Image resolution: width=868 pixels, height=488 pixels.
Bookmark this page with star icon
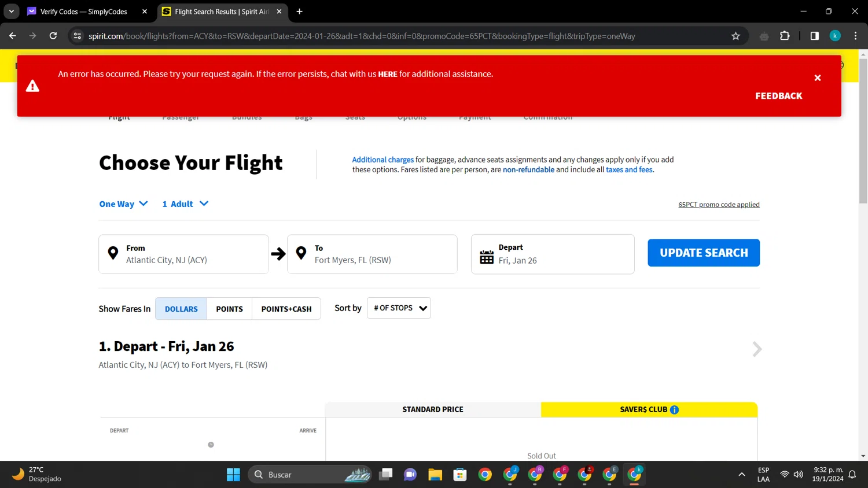click(735, 36)
